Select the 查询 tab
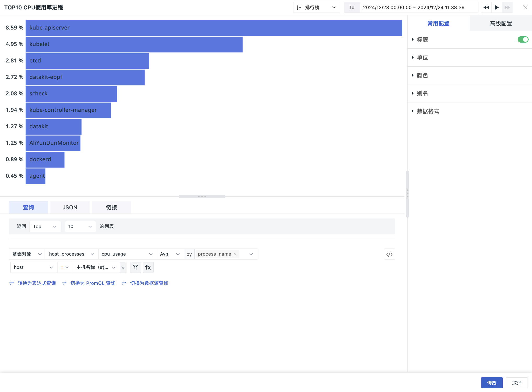 click(x=28, y=207)
